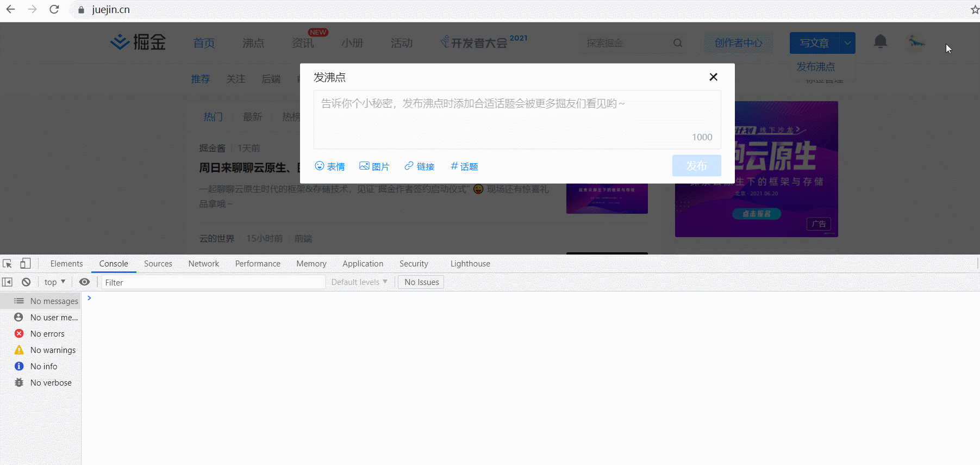This screenshot has width=980, height=465.
Task: Select No info row
Action: coord(41,366)
